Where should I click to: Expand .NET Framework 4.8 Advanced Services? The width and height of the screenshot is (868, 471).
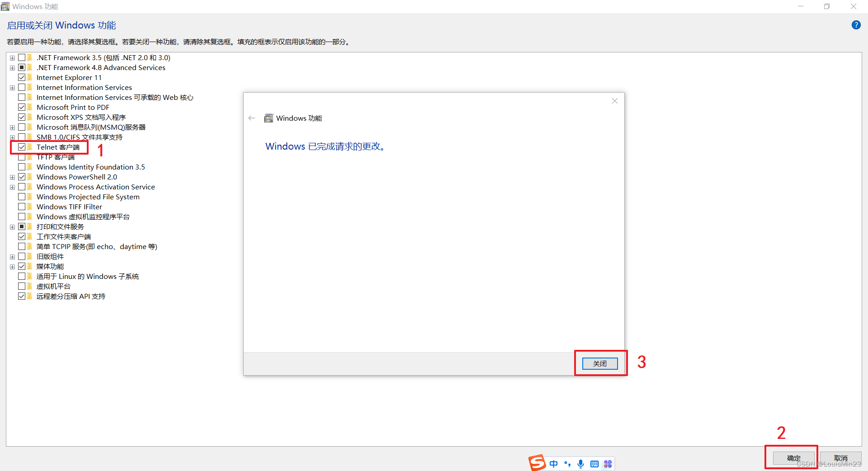[12, 68]
